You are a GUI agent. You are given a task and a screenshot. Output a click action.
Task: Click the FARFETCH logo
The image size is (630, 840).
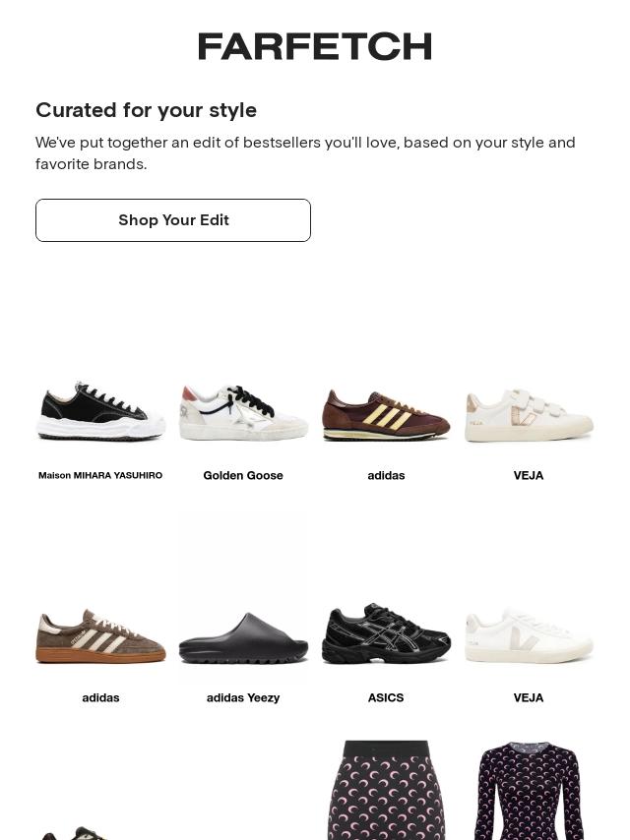tap(315, 46)
